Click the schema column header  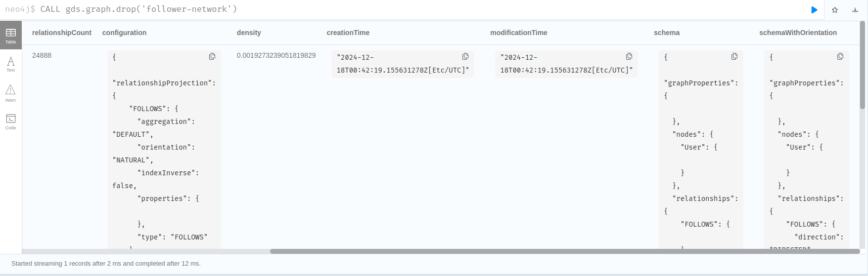(x=667, y=33)
